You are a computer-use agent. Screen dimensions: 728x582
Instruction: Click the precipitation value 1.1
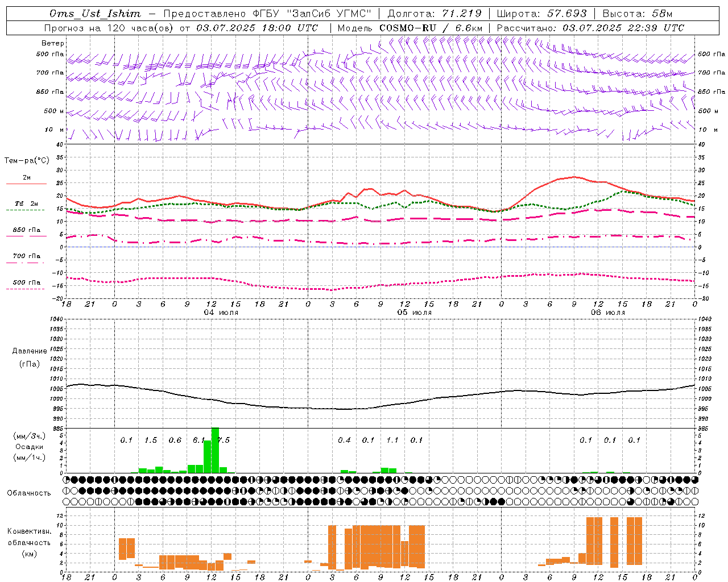pyautogui.click(x=392, y=440)
